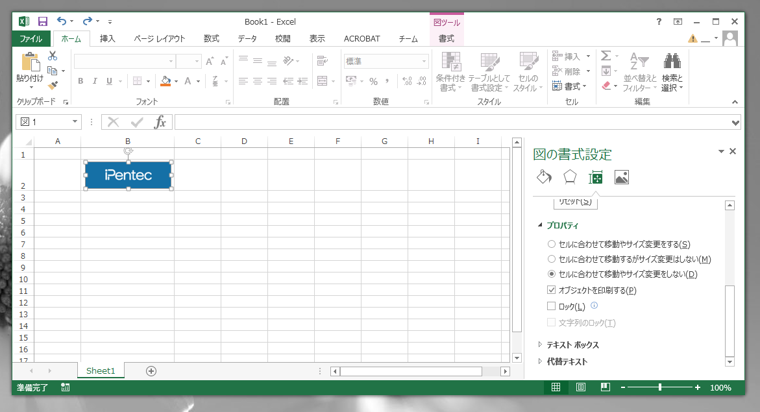760x412 pixels.
Task: Open Picture tab icon in Format Picture pane
Action: pyautogui.click(x=621, y=177)
